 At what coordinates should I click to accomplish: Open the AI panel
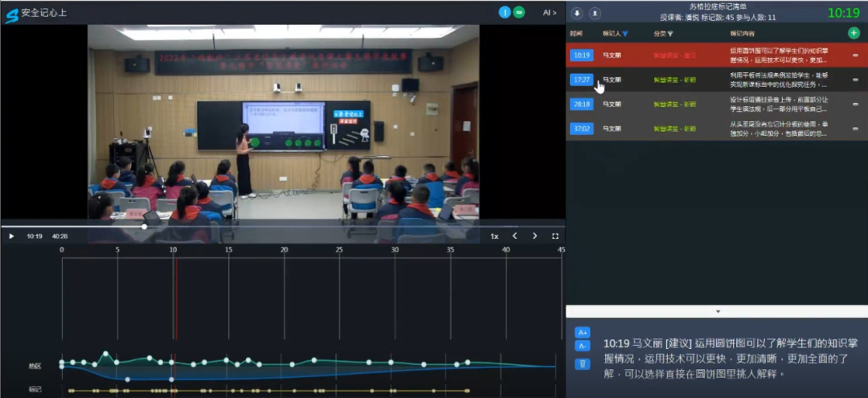point(550,12)
